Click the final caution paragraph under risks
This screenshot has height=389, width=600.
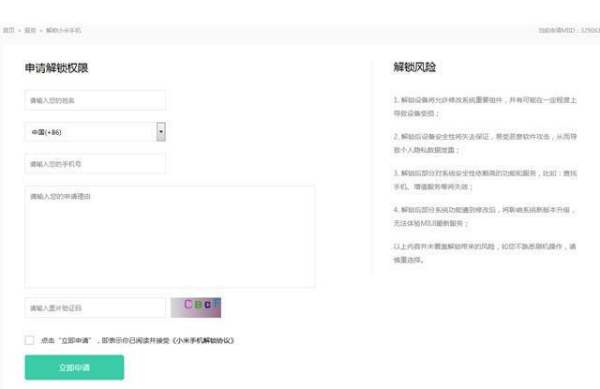coord(485,253)
